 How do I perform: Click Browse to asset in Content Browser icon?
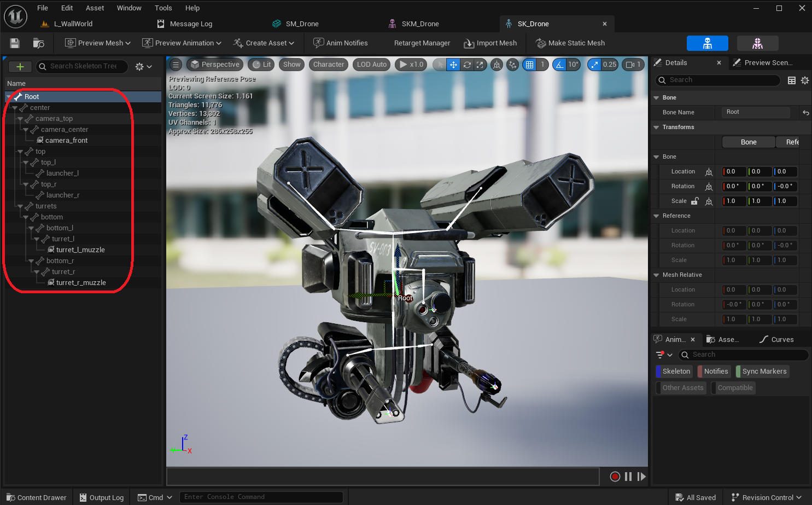(x=38, y=43)
